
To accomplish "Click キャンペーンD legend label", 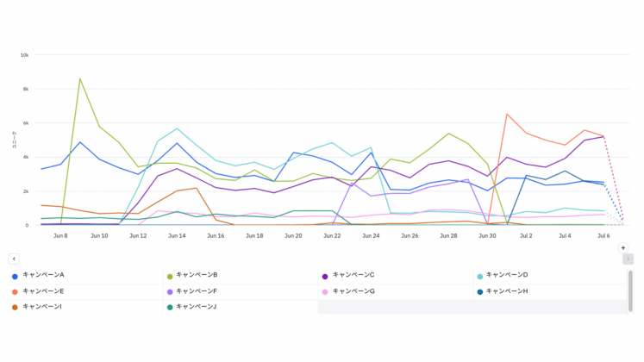I will [507, 275].
